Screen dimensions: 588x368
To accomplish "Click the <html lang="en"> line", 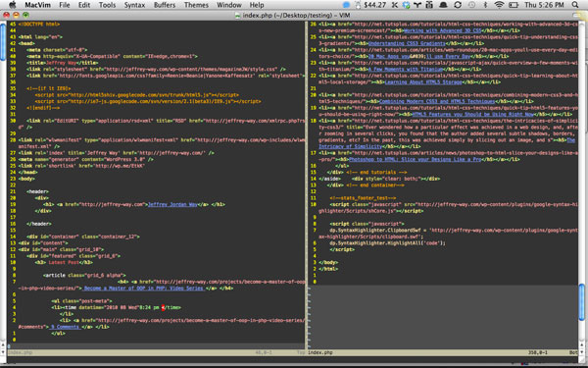I will (x=40, y=37).
